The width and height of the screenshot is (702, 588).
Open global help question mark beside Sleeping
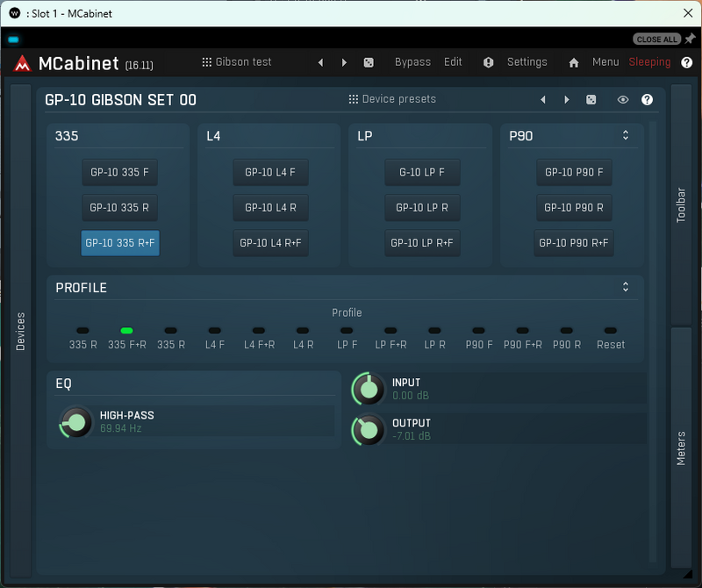[x=686, y=62]
